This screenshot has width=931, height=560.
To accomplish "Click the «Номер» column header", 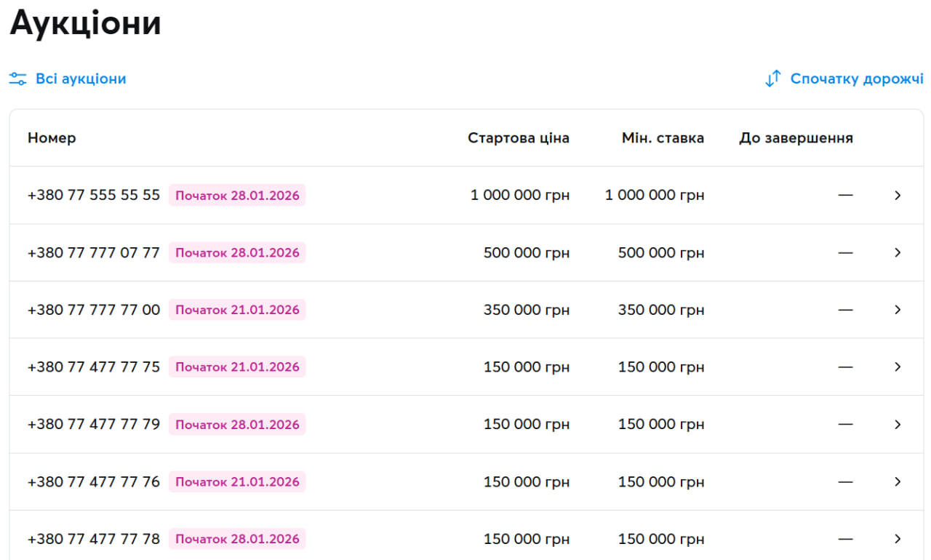I will click(x=52, y=138).
